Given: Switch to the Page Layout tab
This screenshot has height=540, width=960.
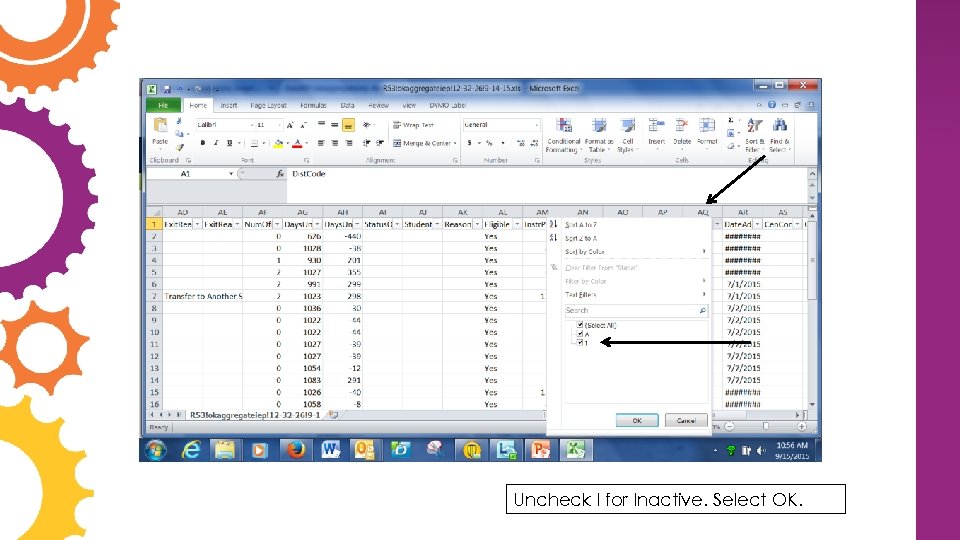Looking at the screenshot, I should click(268, 105).
